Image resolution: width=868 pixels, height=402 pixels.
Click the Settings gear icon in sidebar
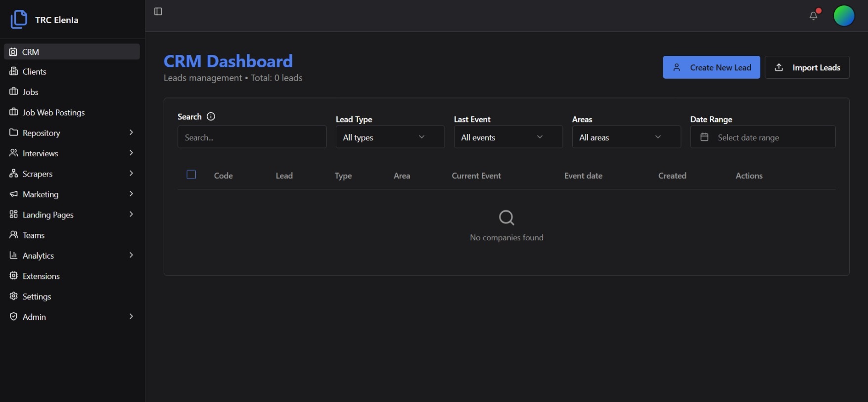click(14, 296)
